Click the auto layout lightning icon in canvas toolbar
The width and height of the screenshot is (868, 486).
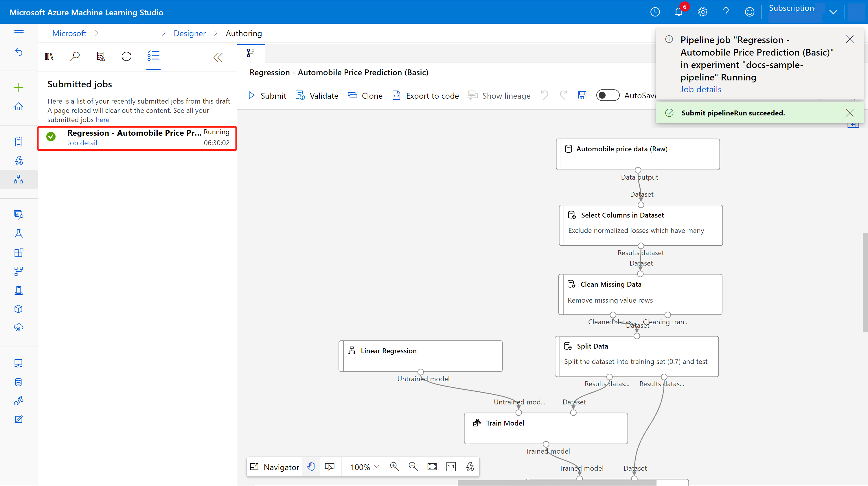(470, 466)
